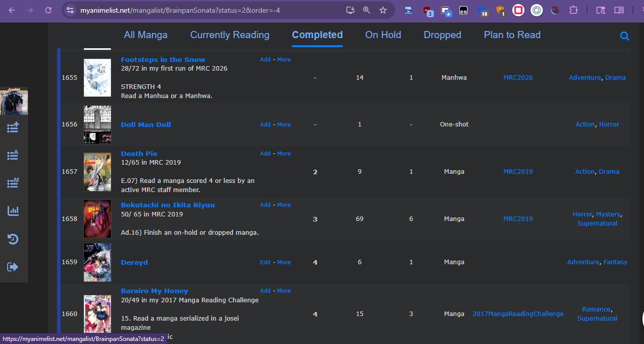Expand More for Bokutachi no Ikita Riyuu
The image size is (644, 344).
284,205
